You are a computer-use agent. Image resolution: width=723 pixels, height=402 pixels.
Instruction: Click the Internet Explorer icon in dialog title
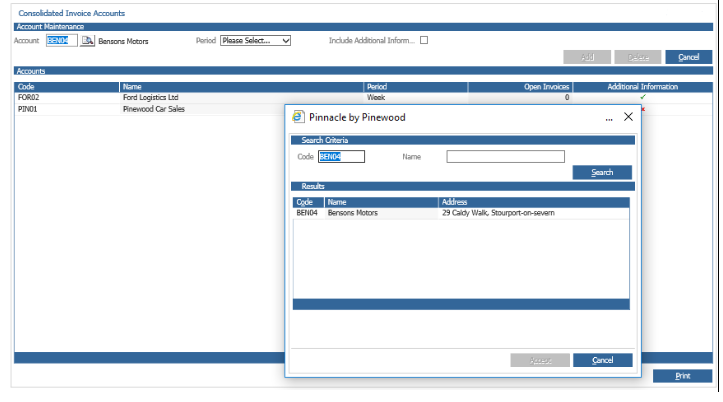pos(298,117)
